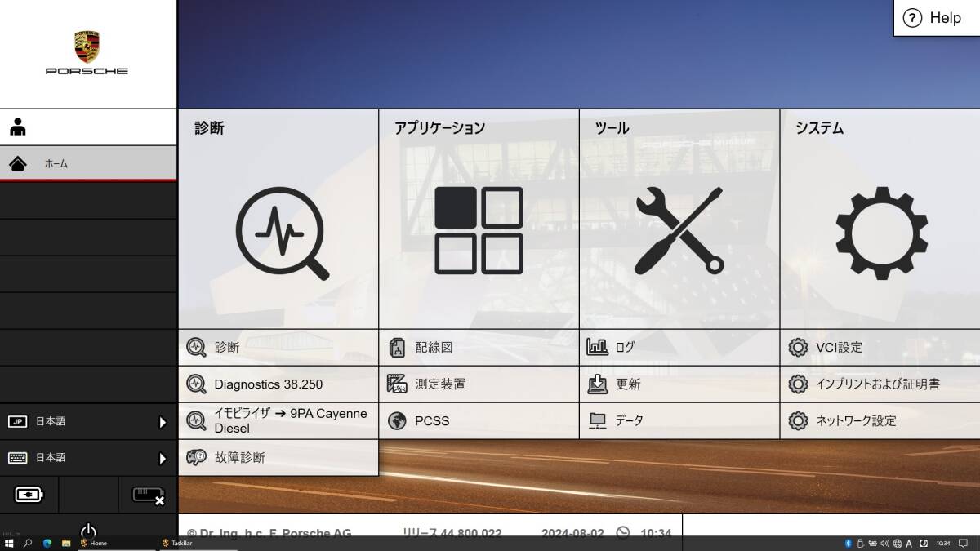Click the taskbar clock showing 10:34

pyautogui.click(x=943, y=543)
